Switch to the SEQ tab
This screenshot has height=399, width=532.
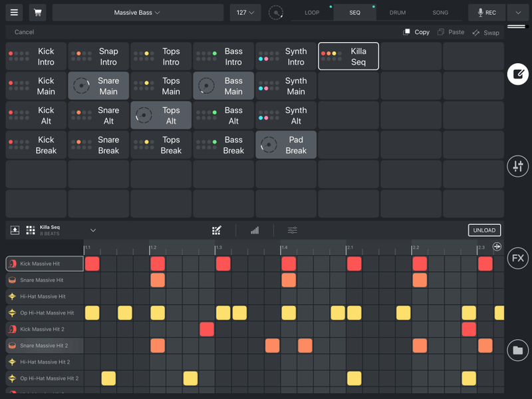coord(355,13)
